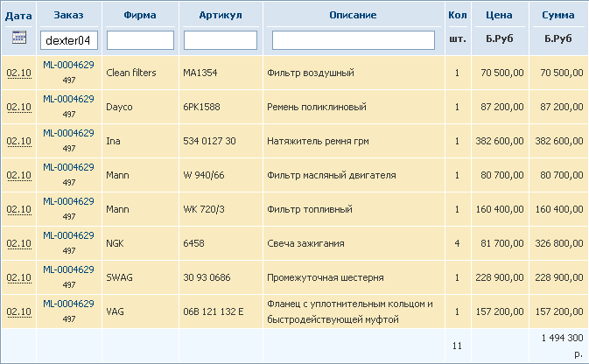Click date 02.10 in NGK row
Viewport: 589px width, 364px height.
(18, 244)
